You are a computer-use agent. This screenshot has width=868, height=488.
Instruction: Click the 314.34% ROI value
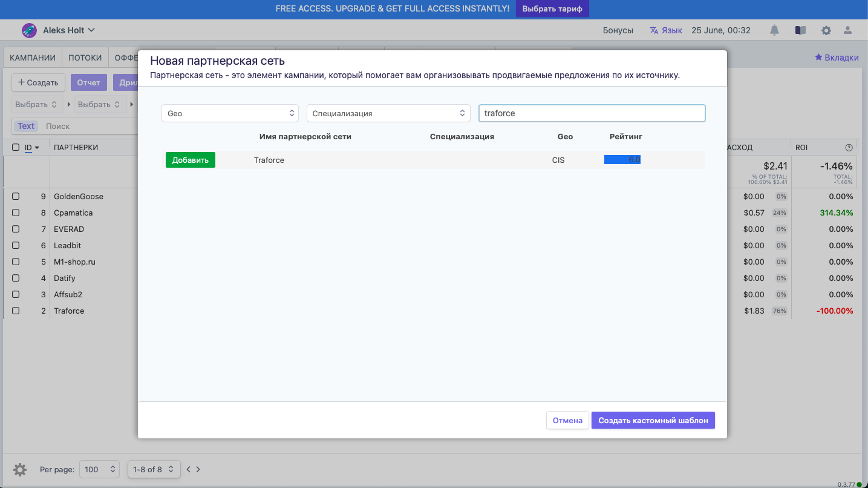pos(837,213)
